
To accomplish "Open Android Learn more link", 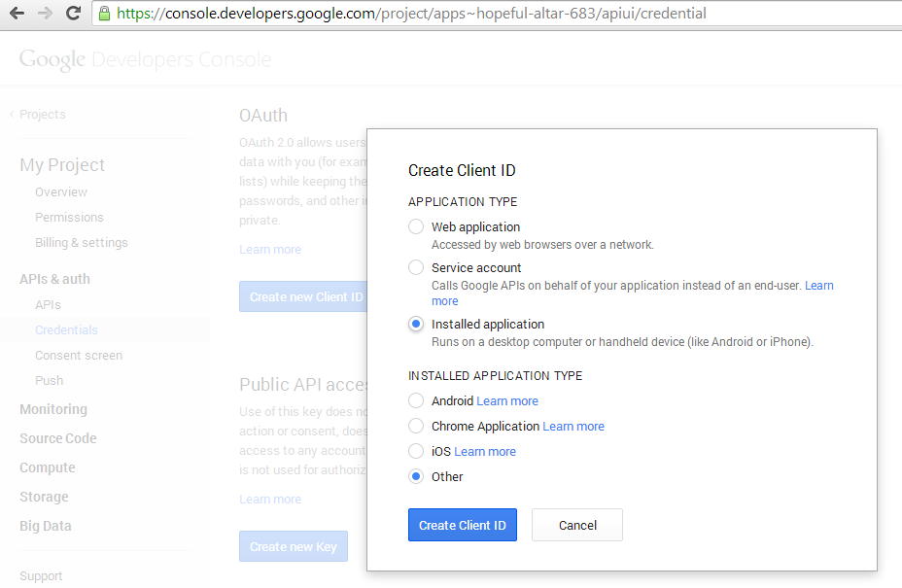I will [x=507, y=401].
